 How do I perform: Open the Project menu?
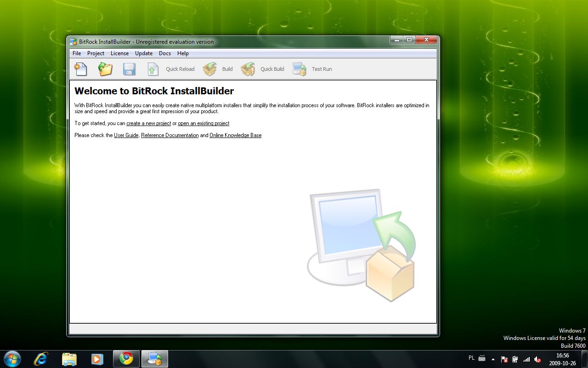click(x=96, y=53)
